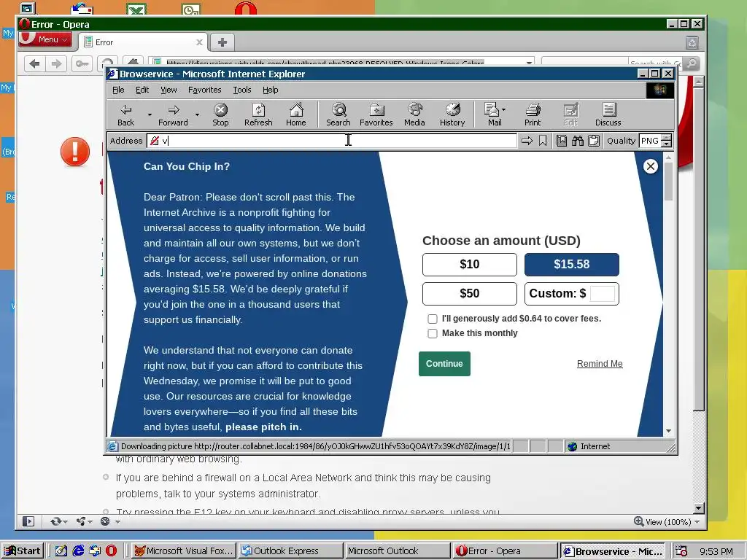The height and width of the screenshot is (560, 747).
Task: Check 'I'll generously add $0.64 to cover fees'
Action: (x=433, y=319)
